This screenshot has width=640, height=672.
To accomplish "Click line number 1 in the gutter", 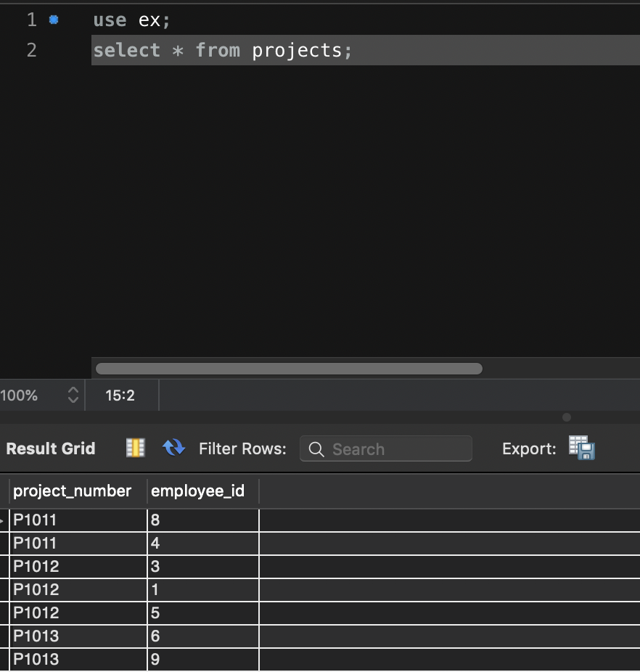I will 32,20.
